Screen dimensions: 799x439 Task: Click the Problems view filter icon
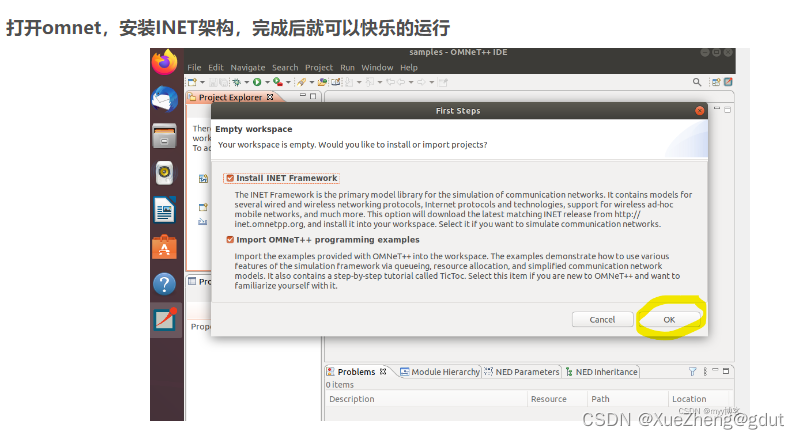click(x=693, y=372)
